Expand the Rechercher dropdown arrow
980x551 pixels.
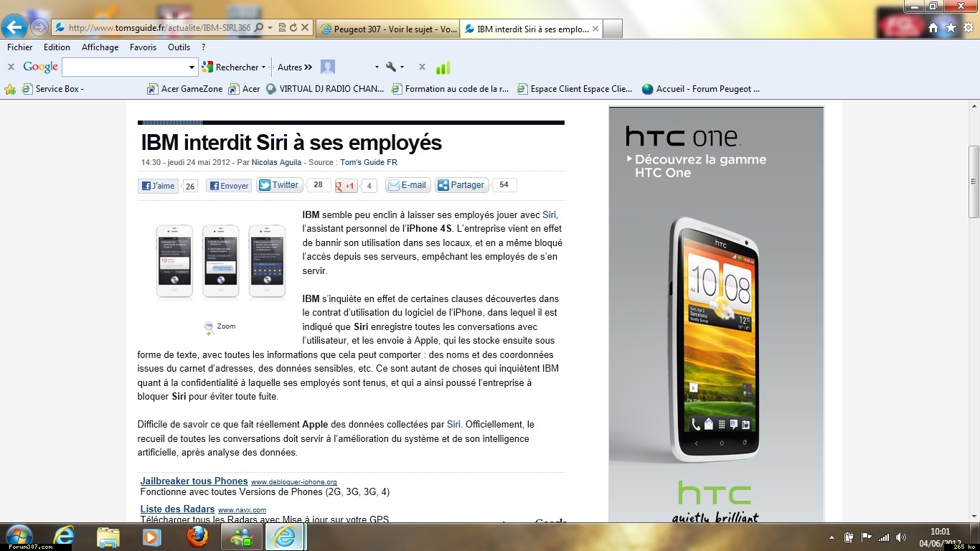click(x=263, y=67)
